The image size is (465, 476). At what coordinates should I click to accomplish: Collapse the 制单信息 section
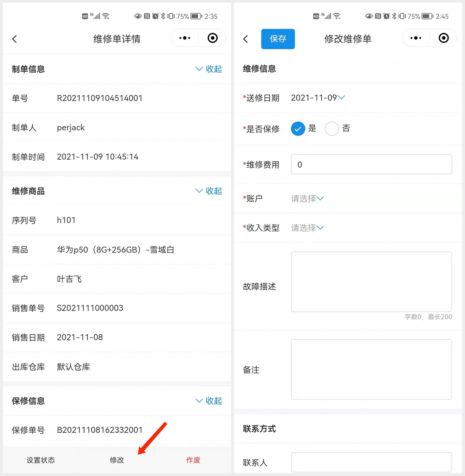[209, 69]
